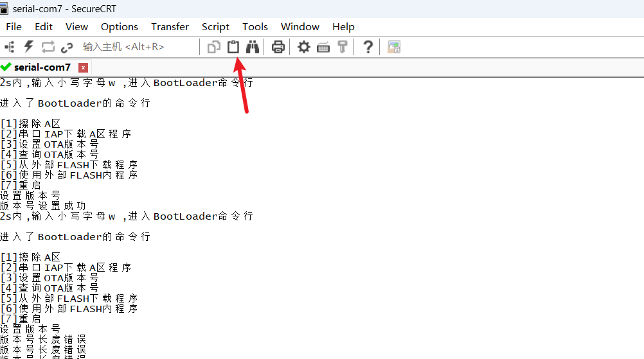Open the File menu
Screen dimensions: 644x359
13,26
